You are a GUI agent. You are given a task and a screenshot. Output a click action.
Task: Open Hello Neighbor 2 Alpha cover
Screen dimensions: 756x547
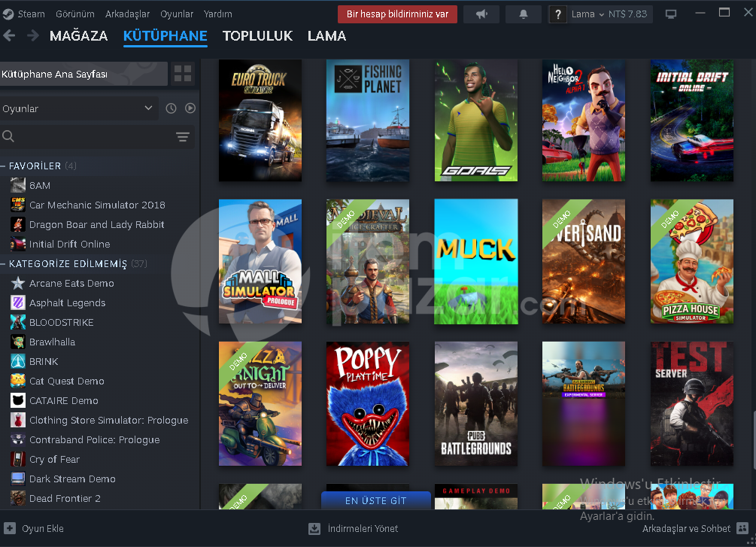(x=584, y=120)
